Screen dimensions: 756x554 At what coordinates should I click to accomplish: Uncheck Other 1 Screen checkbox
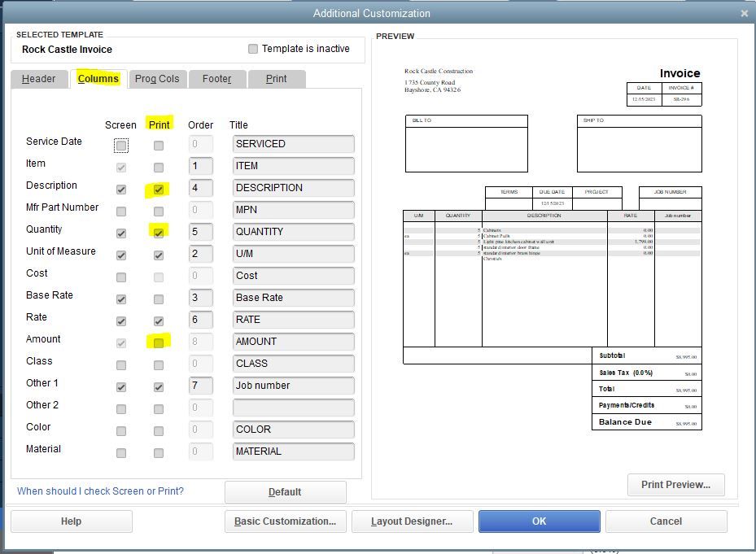121,387
